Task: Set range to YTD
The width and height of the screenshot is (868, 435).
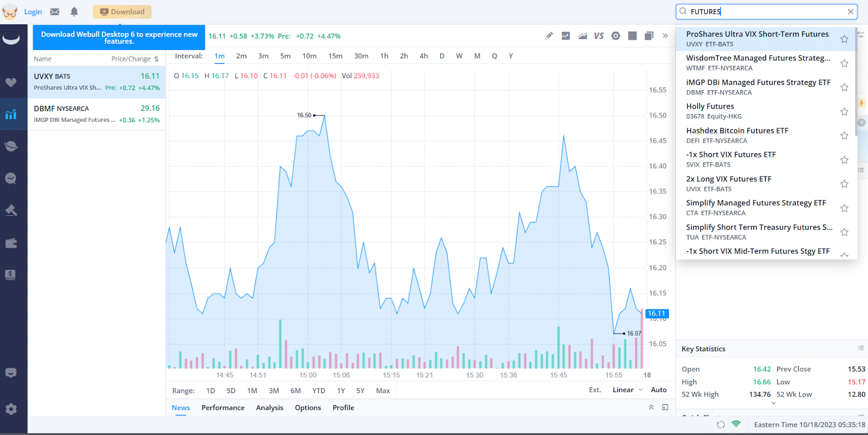Action: (319, 390)
